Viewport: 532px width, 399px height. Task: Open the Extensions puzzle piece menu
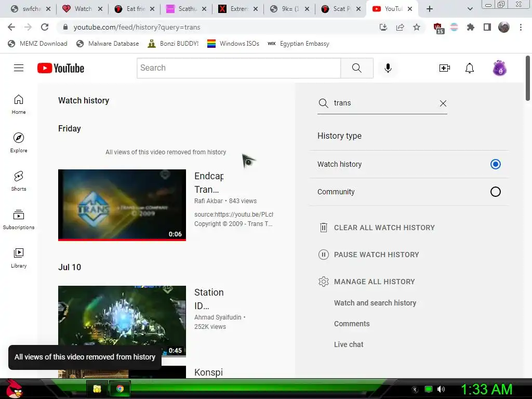(x=470, y=27)
